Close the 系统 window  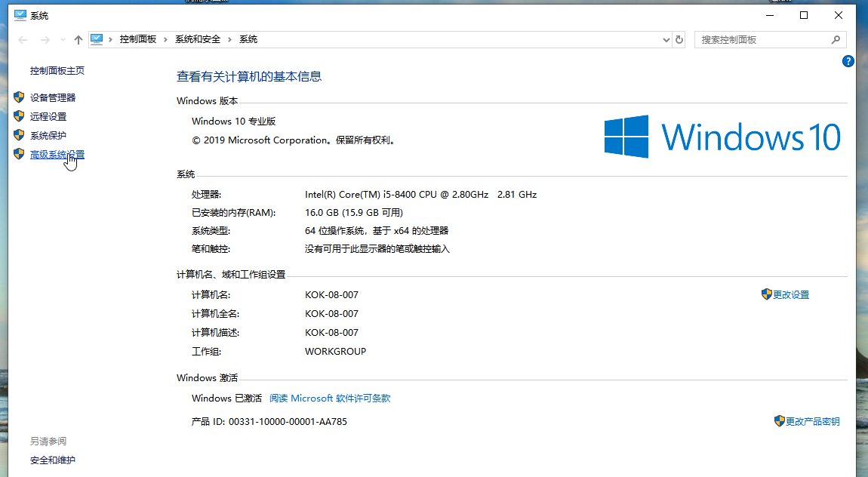pyautogui.click(x=839, y=16)
